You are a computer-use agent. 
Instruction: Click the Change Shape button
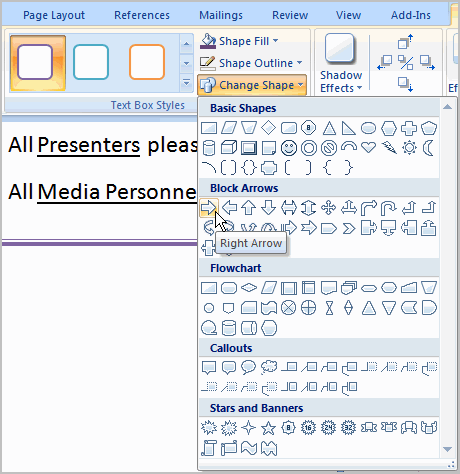[252, 85]
